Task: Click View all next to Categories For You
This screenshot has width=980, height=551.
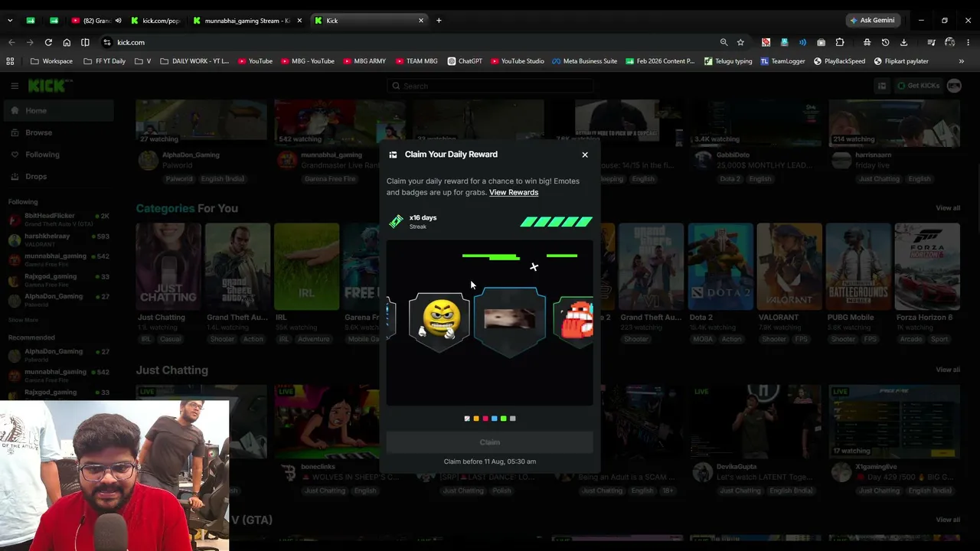Action: (948, 208)
